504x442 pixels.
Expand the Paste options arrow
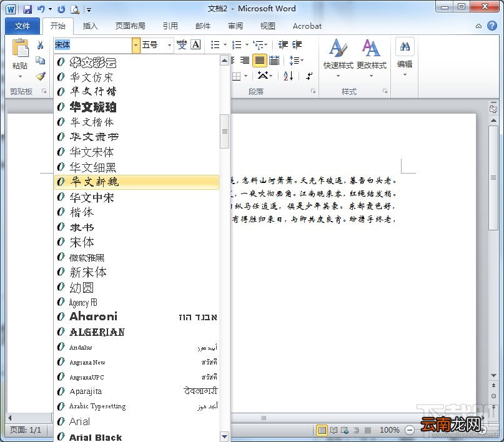point(20,76)
